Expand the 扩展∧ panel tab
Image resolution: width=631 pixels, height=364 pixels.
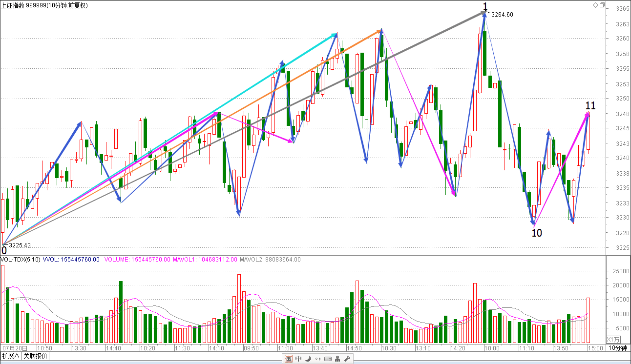[x=10, y=356]
